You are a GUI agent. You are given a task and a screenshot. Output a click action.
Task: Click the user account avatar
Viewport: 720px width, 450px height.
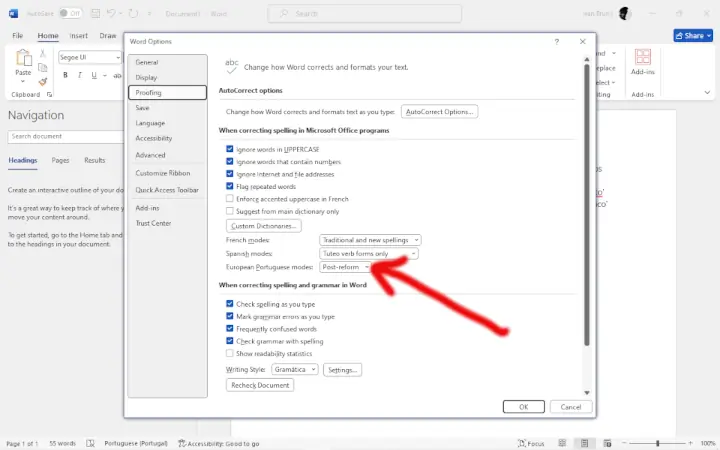click(624, 13)
